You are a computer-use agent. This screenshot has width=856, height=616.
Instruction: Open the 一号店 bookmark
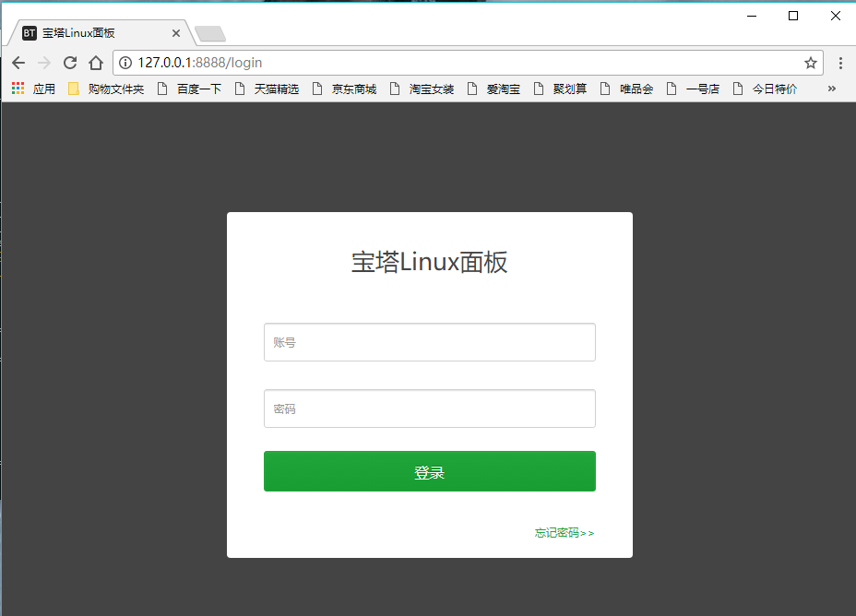coord(694,89)
